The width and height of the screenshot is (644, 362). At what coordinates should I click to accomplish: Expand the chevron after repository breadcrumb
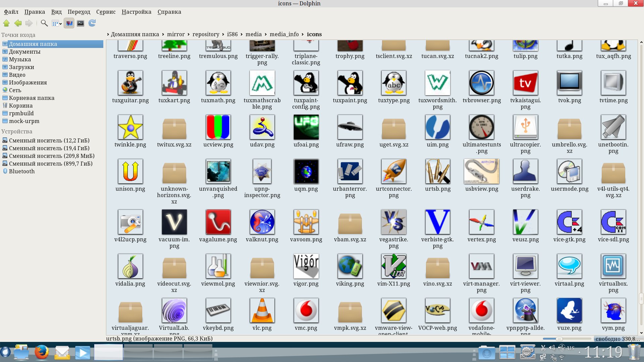pos(223,35)
